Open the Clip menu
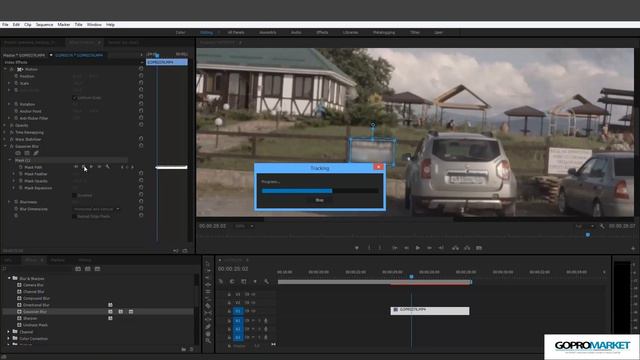This screenshot has width=640, height=360. 28,24
